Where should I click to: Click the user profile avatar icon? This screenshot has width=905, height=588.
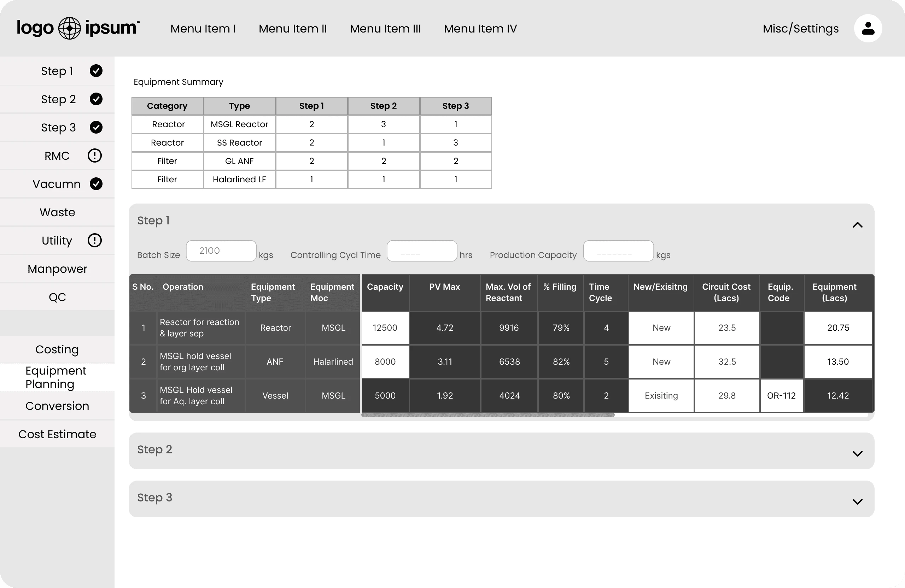coord(868,29)
